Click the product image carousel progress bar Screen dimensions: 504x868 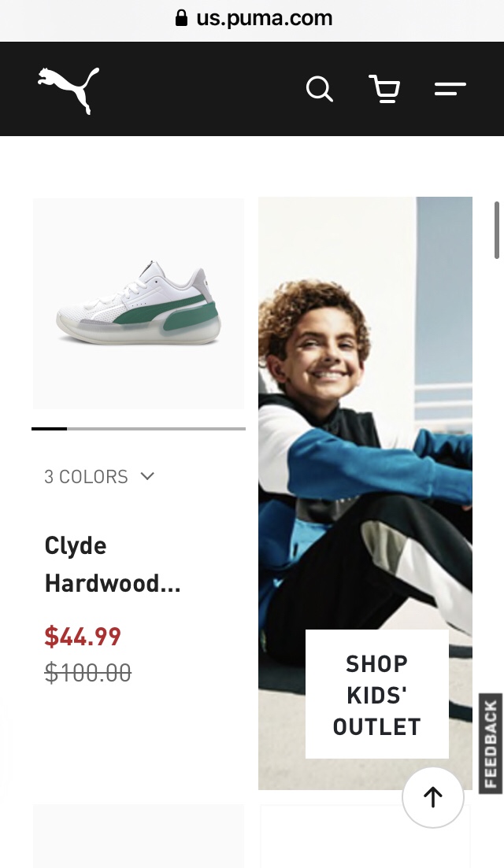[139, 428]
